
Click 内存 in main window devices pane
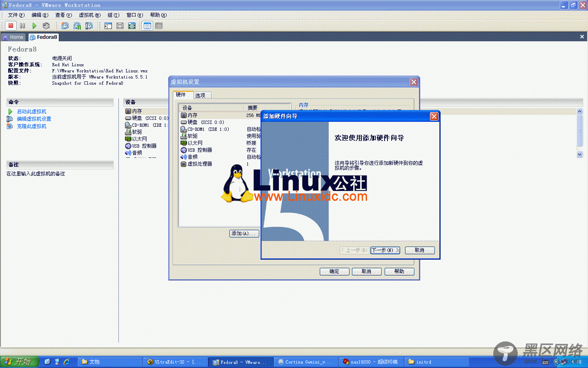pos(137,111)
